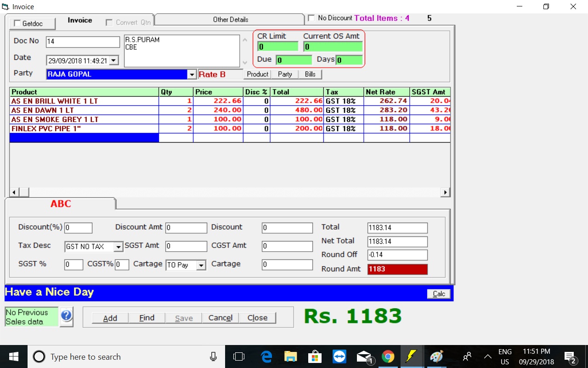Open Microsoft Edge from the taskbar
This screenshot has width=588, height=368.
(x=266, y=356)
